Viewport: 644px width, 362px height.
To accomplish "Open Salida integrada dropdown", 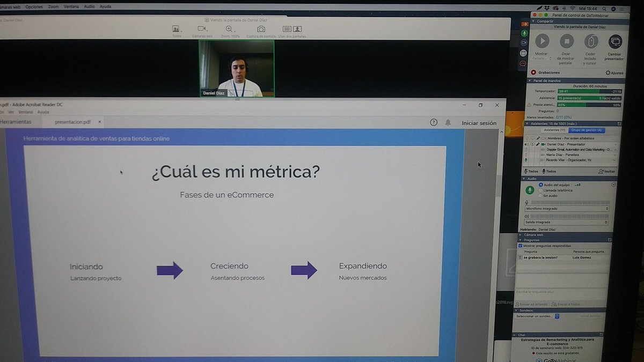I will click(x=566, y=221).
